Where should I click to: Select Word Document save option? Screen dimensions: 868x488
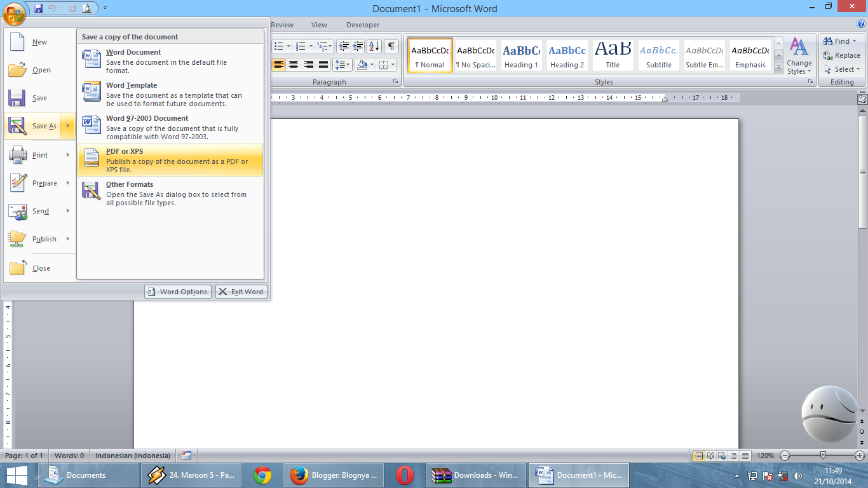pos(170,61)
